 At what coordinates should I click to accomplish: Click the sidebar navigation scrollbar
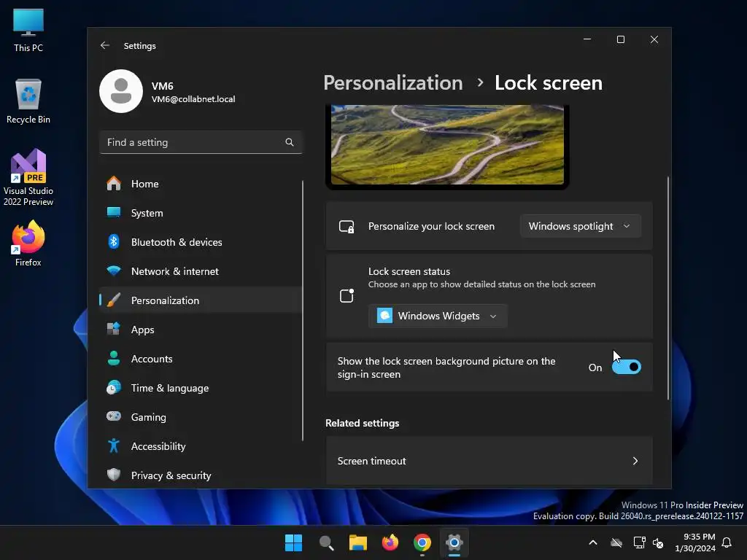coord(303,311)
